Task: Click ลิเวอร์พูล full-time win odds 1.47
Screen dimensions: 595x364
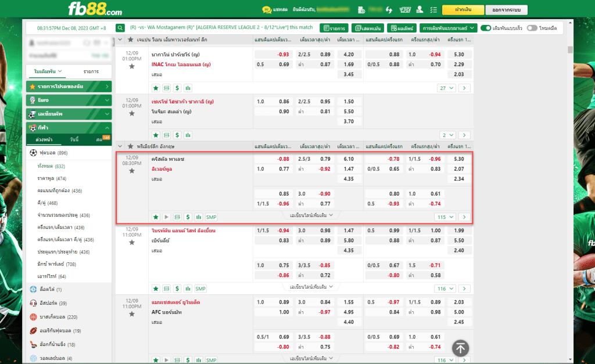Action: pyautogui.click(x=349, y=169)
